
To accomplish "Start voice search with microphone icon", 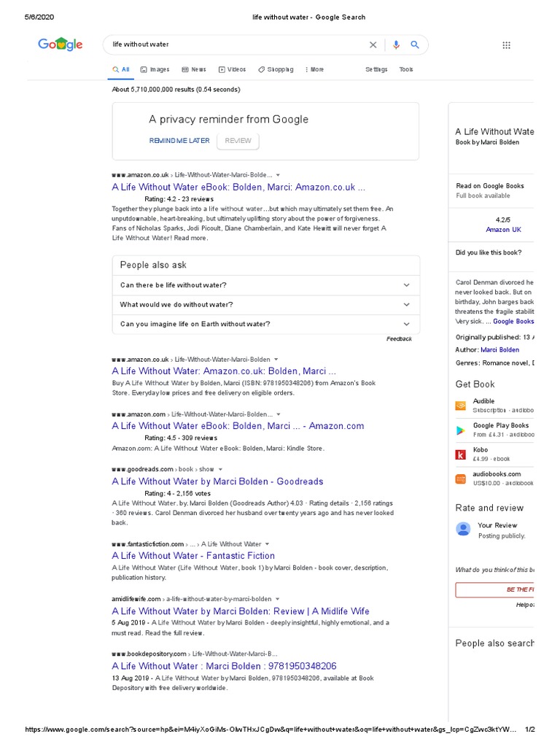I will (396, 44).
